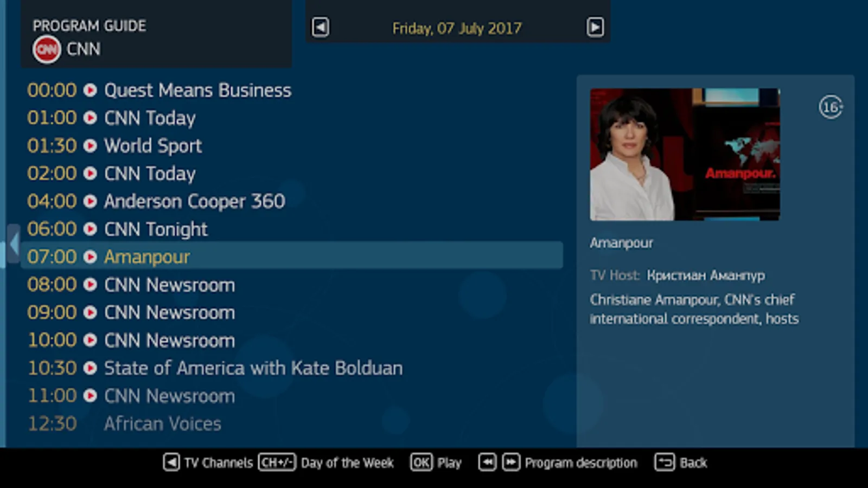
Task: Select Anderson Cooper 360 at 04:00
Action: [292, 201]
